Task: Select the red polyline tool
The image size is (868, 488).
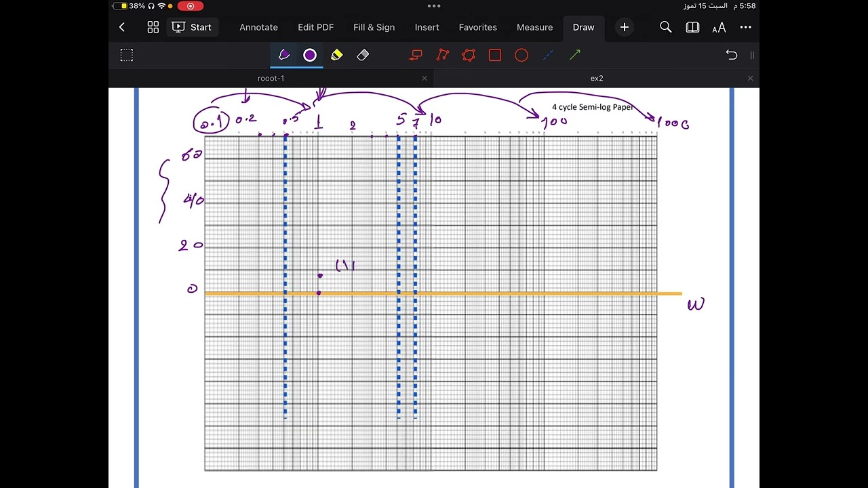Action: (442, 55)
